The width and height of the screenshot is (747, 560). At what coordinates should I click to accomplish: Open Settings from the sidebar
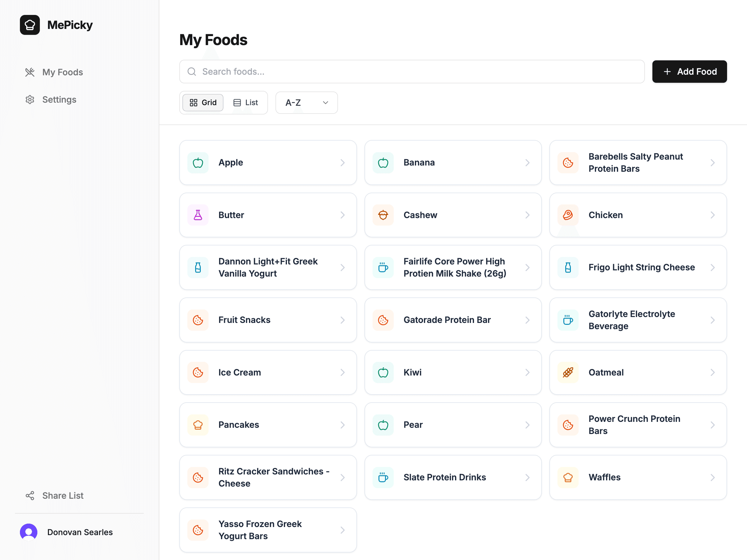pyautogui.click(x=59, y=99)
